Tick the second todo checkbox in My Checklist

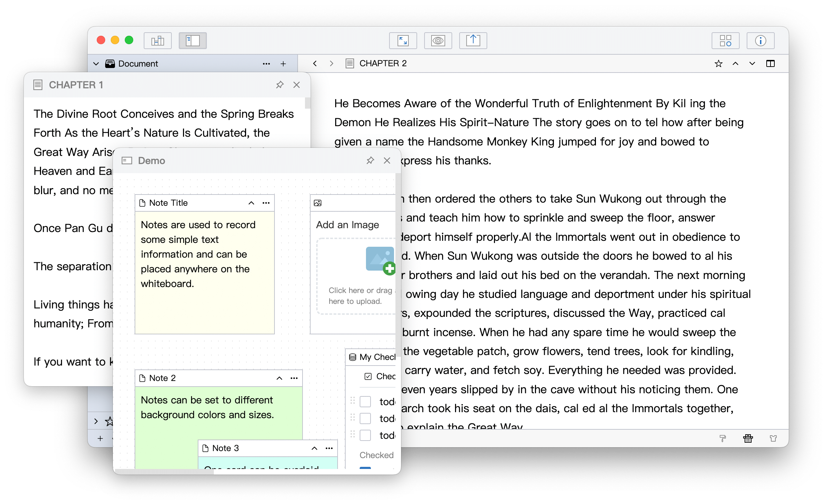pos(365,418)
